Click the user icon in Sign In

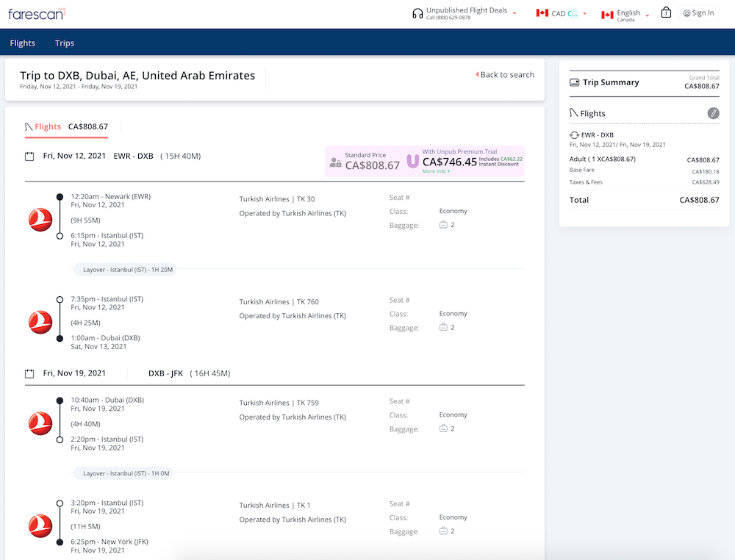point(686,13)
